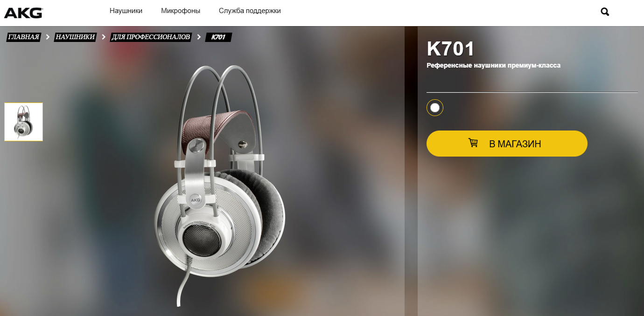Click the K701 product title heading

(450, 49)
